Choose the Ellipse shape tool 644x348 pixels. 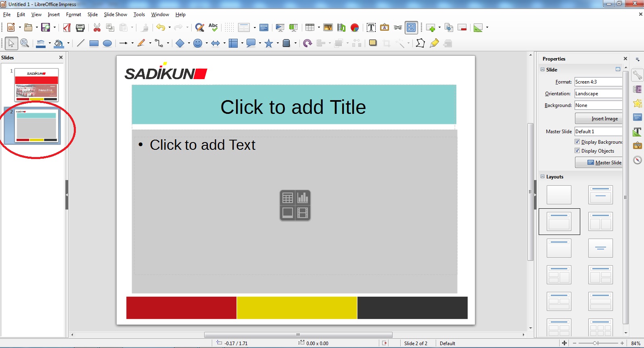coord(107,43)
